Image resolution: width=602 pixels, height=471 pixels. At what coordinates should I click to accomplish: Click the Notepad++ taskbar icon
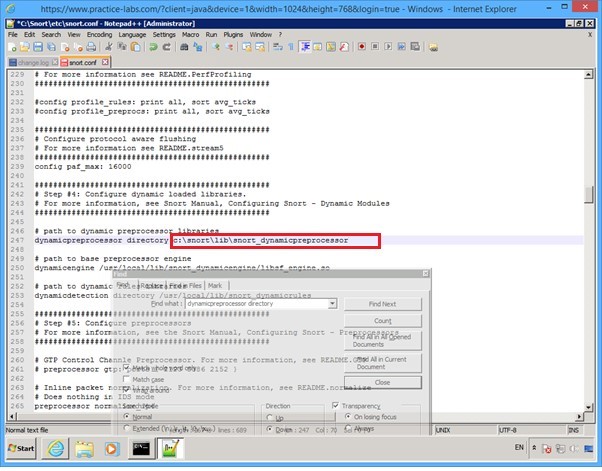(170, 448)
